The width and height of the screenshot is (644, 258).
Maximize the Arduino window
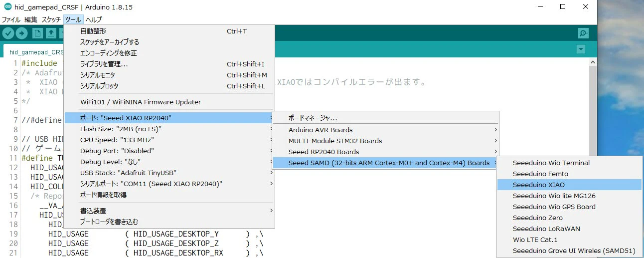point(563,7)
